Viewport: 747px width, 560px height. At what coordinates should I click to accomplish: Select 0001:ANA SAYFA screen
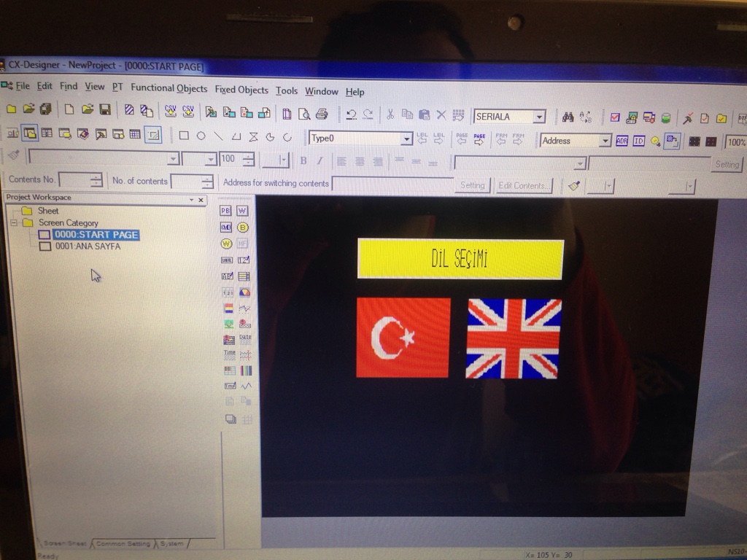pos(88,246)
